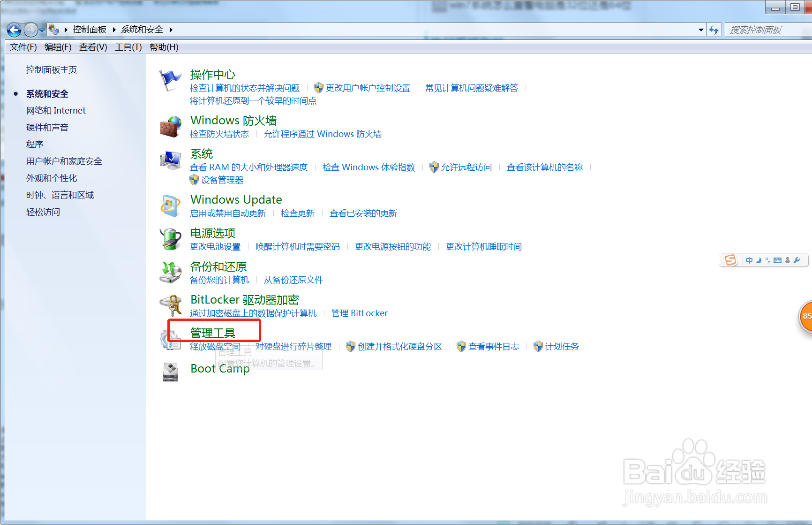Click the shield icon beside 查看事件日志
The image size is (812, 525).
[461, 346]
